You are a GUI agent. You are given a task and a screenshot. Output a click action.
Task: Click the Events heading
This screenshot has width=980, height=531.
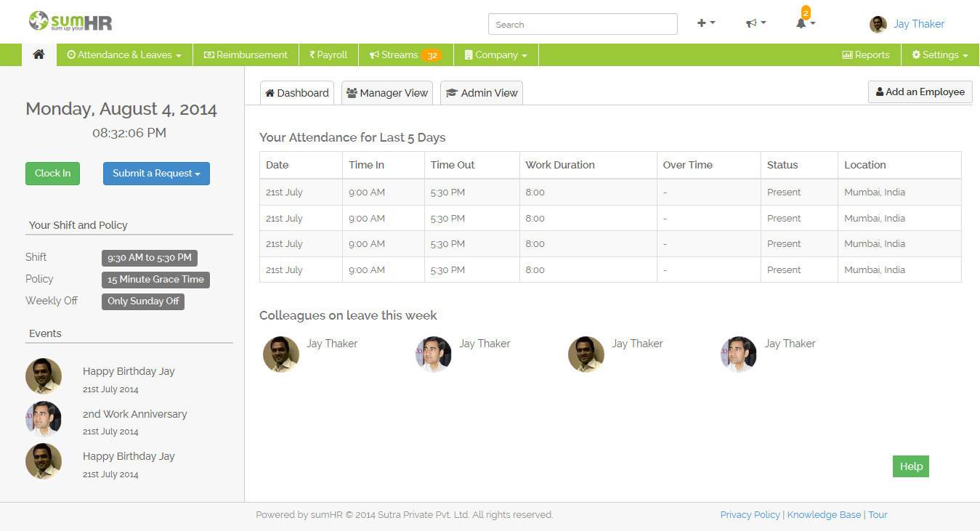(x=45, y=333)
